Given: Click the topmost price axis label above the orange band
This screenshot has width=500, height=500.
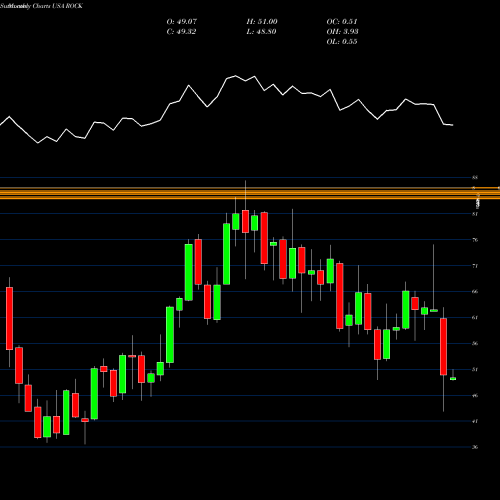Looking at the screenshot, I should 475,178.
